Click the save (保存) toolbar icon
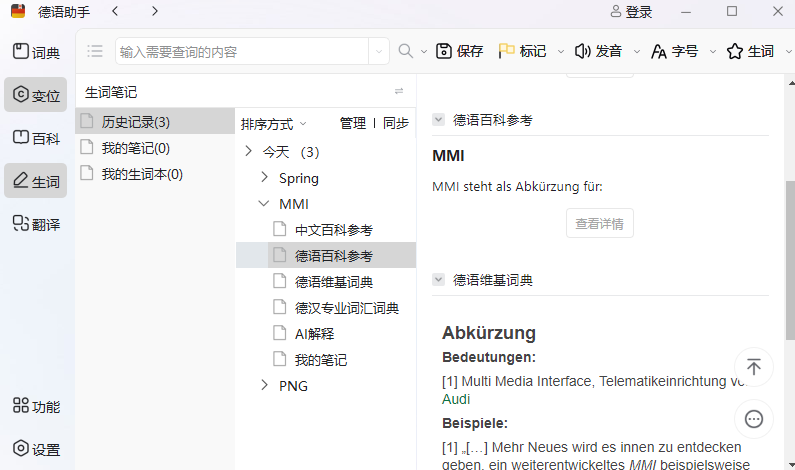 [445, 51]
